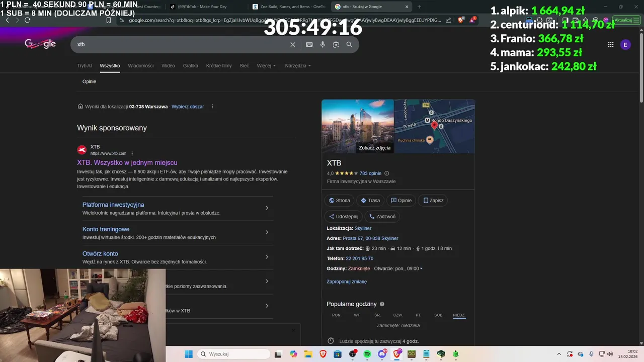Image resolution: width=644 pixels, height=362 pixels.
Task: Open Discord from the taskbar
Action: coord(382,354)
